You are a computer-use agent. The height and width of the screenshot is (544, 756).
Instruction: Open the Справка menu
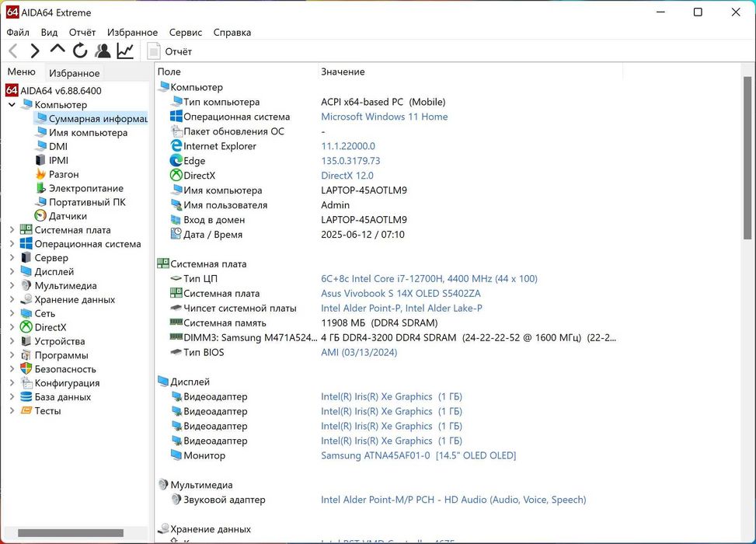coord(232,33)
